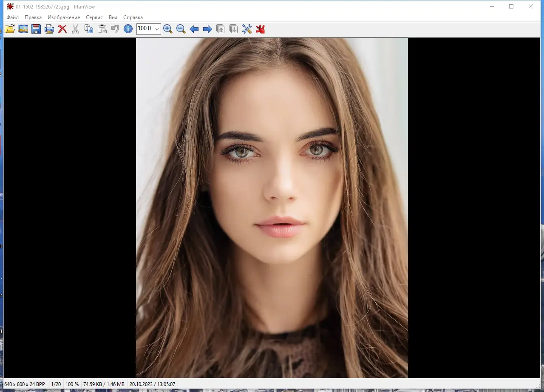Image resolution: width=544 pixels, height=392 pixels.
Task: Minimize the IrfanView window
Action: (x=492, y=6)
